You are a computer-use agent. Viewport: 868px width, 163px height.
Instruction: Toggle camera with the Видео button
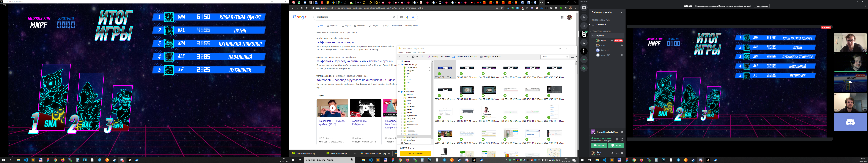598,145
